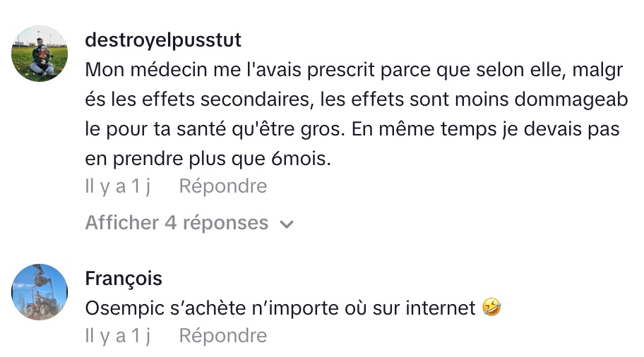
Task: Reply to François's comment via Répondre
Action: coord(222,336)
